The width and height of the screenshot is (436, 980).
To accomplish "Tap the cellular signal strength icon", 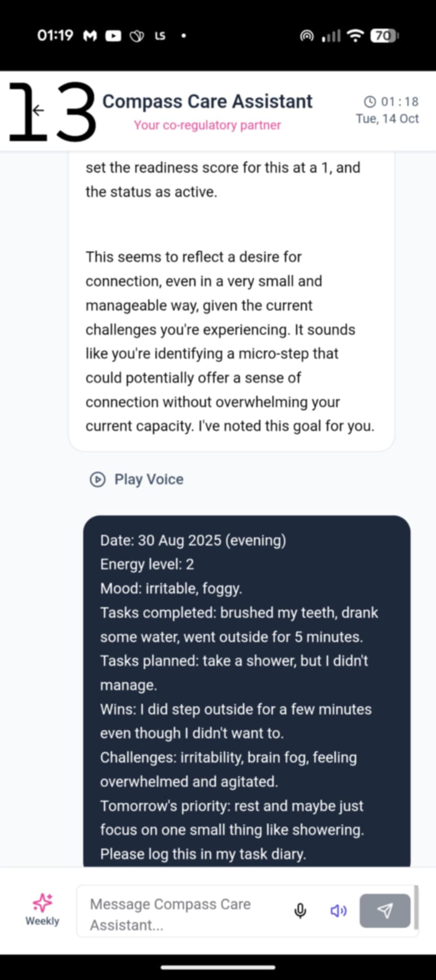I will 331,36.
